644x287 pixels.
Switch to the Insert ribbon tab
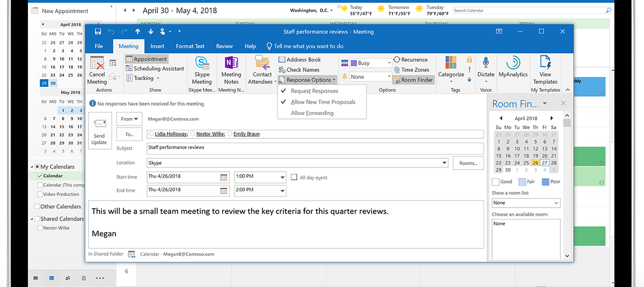point(157,46)
